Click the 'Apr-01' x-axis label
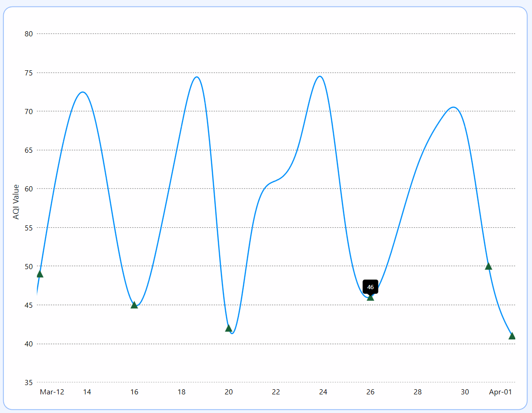Image resolution: width=532 pixels, height=413 pixels. click(500, 392)
